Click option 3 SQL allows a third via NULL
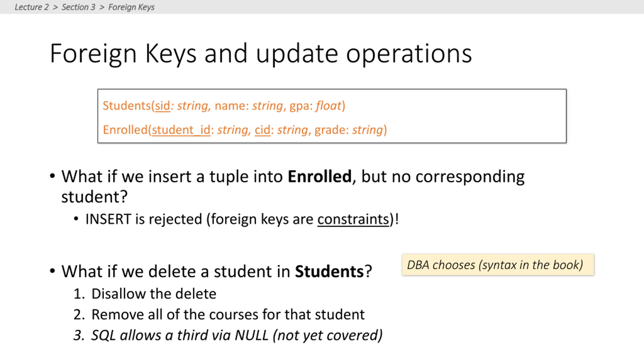 click(x=228, y=335)
